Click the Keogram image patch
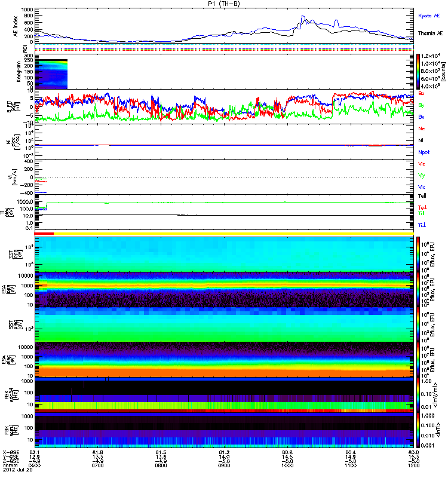The height and width of the screenshot is (478, 448). pos(51,74)
